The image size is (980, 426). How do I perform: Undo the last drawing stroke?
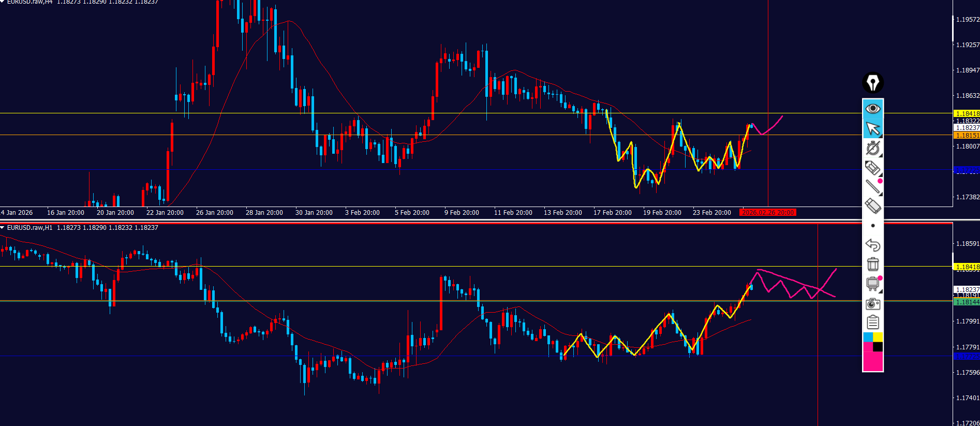coord(873,245)
